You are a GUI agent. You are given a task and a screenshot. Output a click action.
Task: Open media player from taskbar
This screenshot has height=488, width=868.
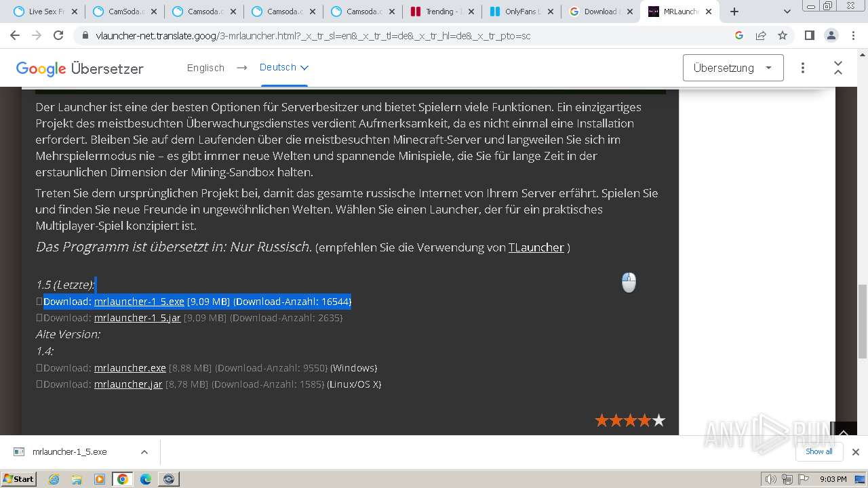coord(100,479)
